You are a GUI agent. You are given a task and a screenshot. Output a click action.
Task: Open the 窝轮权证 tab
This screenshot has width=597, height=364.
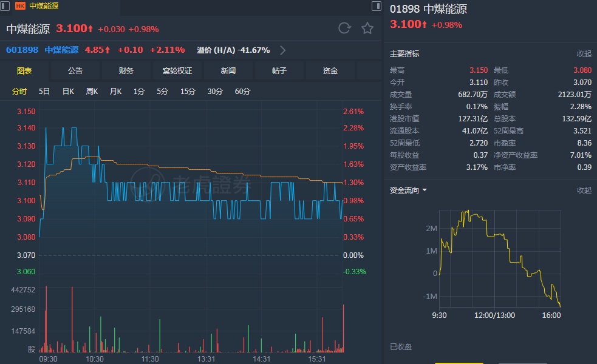pos(177,71)
